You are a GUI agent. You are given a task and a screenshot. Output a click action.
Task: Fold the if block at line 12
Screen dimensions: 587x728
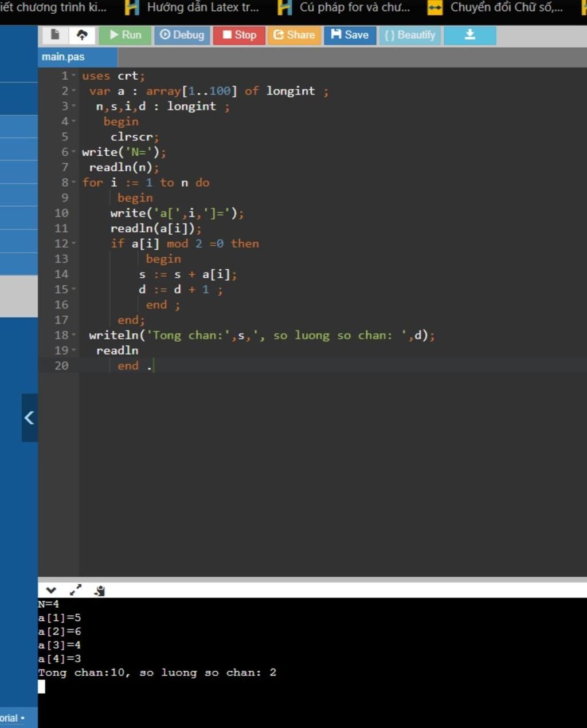pyautogui.click(x=73, y=243)
